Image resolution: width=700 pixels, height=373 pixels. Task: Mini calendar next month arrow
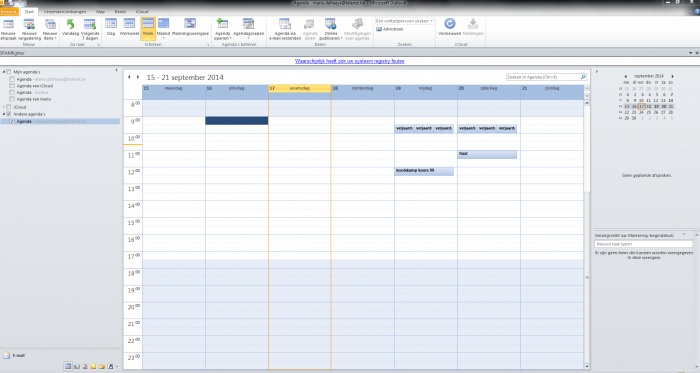(x=672, y=76)
